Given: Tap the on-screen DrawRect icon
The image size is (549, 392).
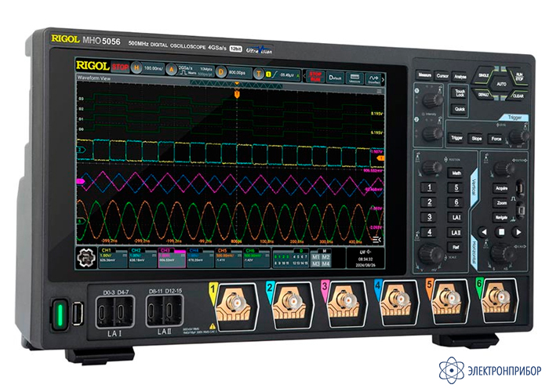Looking at the screenshot, I should click(x=373, y=79).
